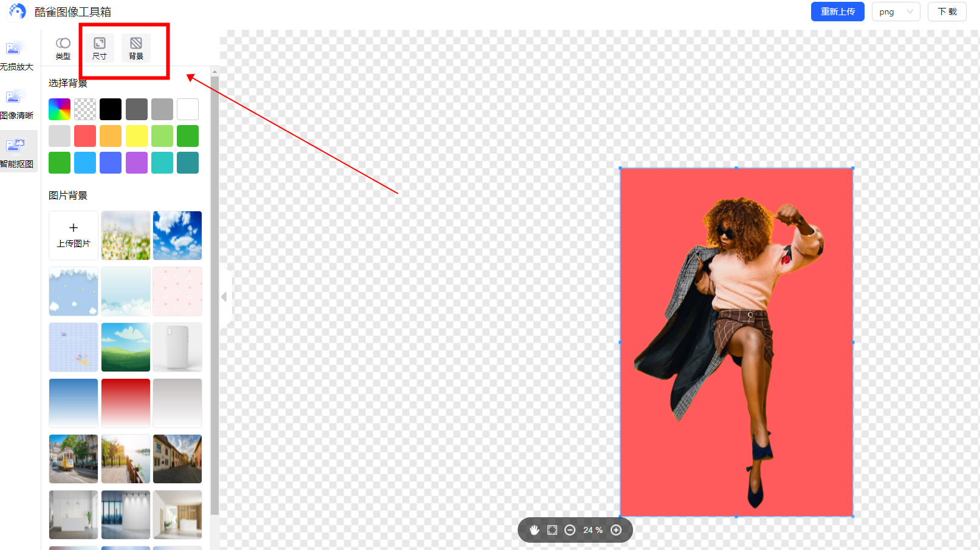The height and width of the screenshot is (550, 980).
Task: Select the red gradient background
Action: click(126, 403)
